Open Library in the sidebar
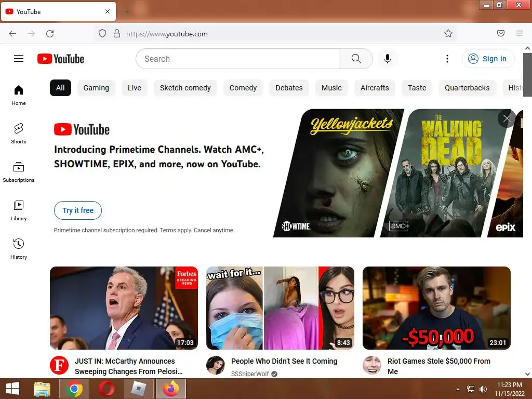Viewport: 532px width, 399px height. pos(19,211)
